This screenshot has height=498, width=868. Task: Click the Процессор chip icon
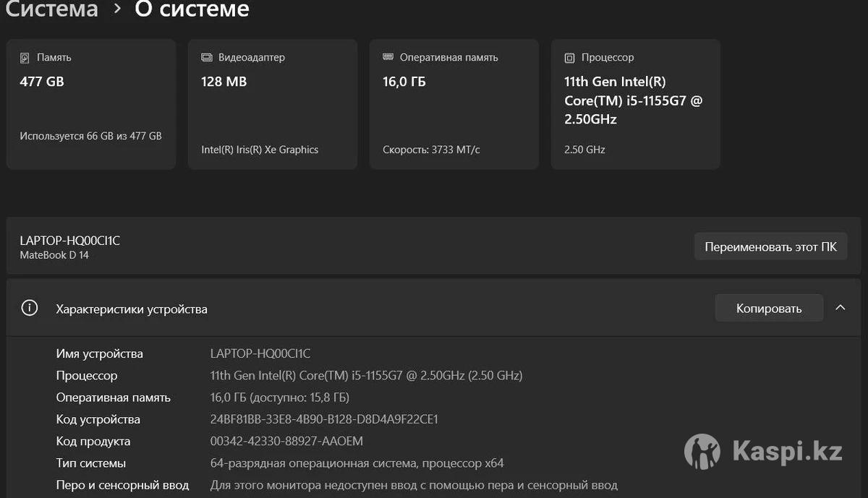[x=570, y=58]
